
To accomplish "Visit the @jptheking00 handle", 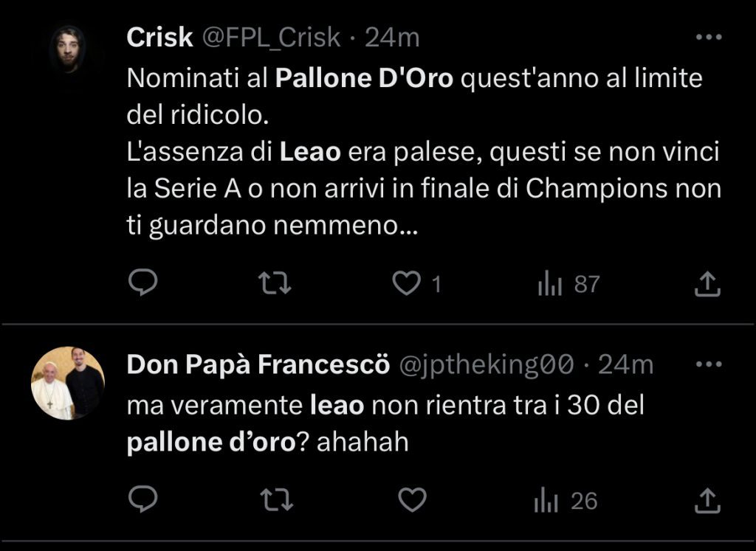I will point(486,364).
